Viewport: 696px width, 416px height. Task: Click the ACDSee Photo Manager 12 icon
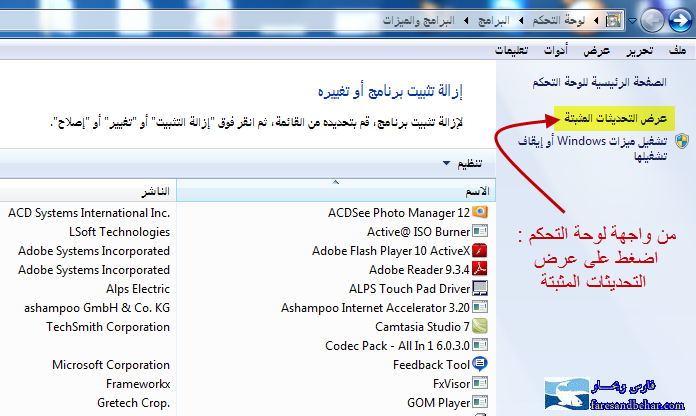pos(480,213)
